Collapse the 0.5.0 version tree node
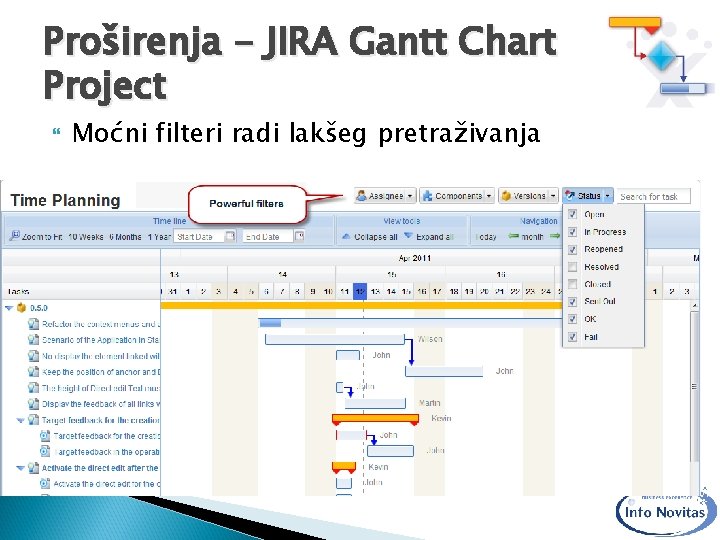Viewport: 720px width, 540px height. click(x=9, y=308)
